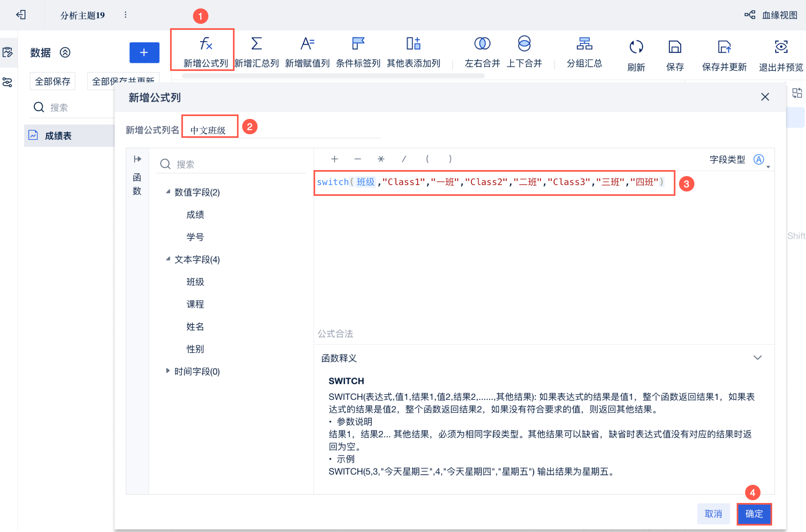Viewport: 806px width, 532px height.
Task: Select the 新增赋值列 toolbar icon
Action: tap(307, 44)
